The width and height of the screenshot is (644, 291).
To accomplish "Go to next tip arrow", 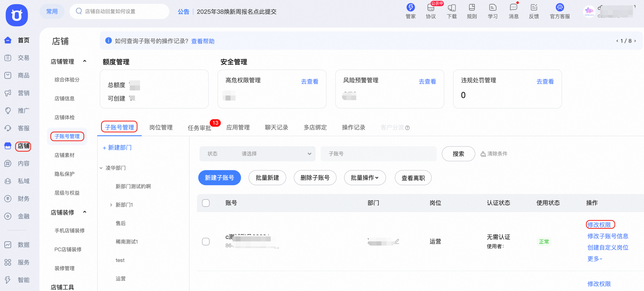I will [635, 41].
